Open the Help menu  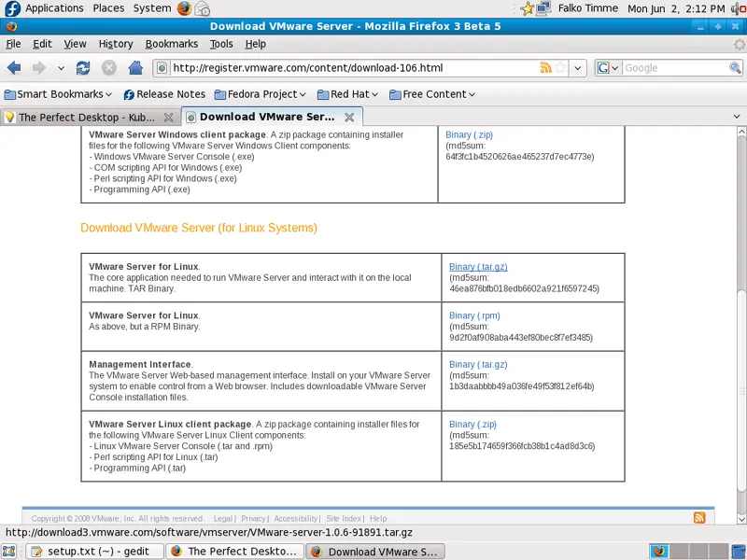[255, 44]
